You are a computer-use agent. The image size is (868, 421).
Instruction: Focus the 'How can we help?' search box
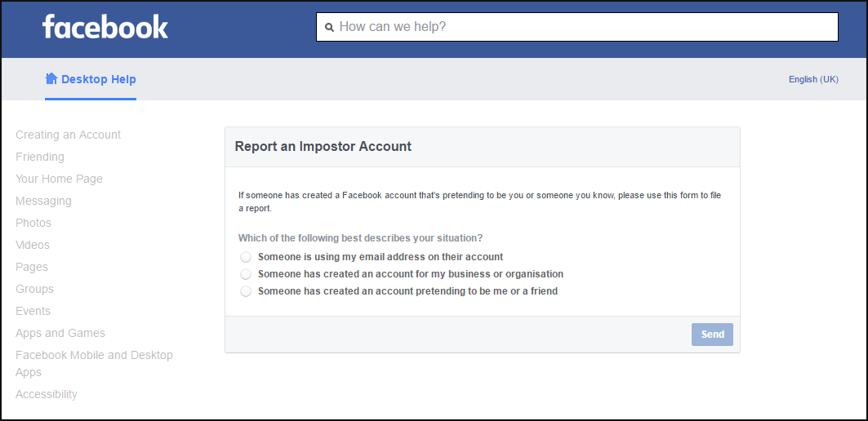[x=576, y=27]
